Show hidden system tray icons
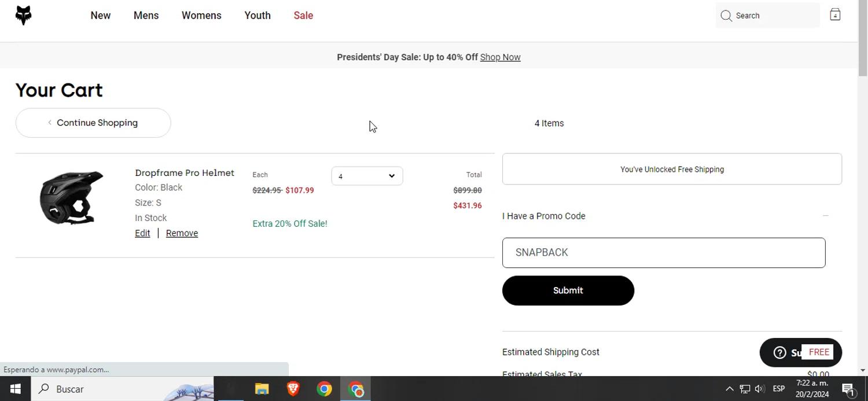This screenshot has height=401, width=868. click(729, 389)
